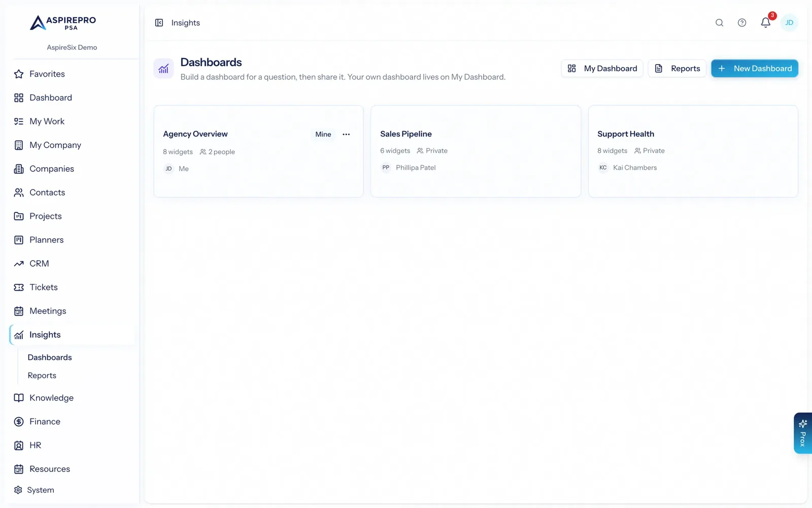Screen dimensions: 812x508
Task: Click the Projects folder icon
Action: 19,216
